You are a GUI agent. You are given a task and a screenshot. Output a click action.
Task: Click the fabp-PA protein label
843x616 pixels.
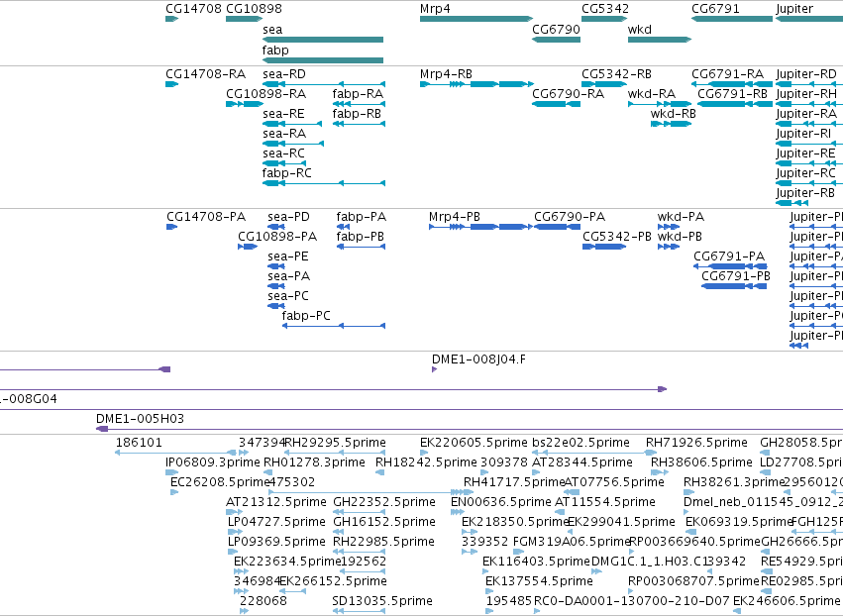click(362, 217)
